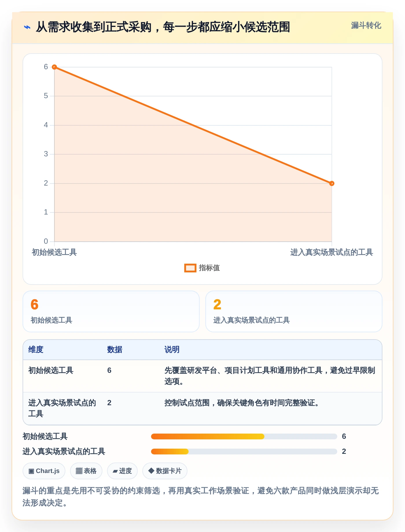Click the value 2 after the second progress bar

click(x=344, y=452)
